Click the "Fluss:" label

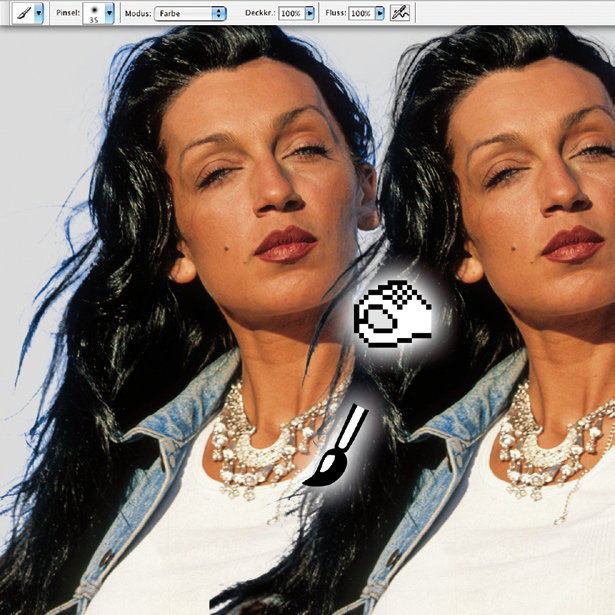pos(335,13)
